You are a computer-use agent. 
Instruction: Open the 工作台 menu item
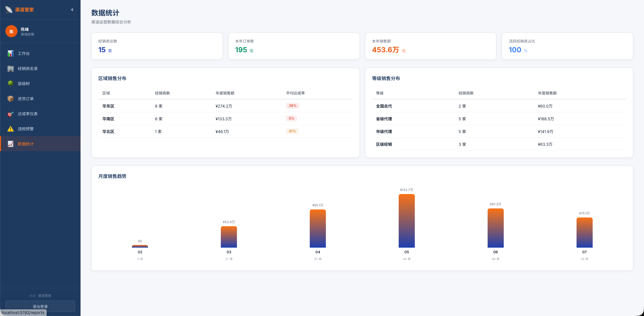[40, 54]
